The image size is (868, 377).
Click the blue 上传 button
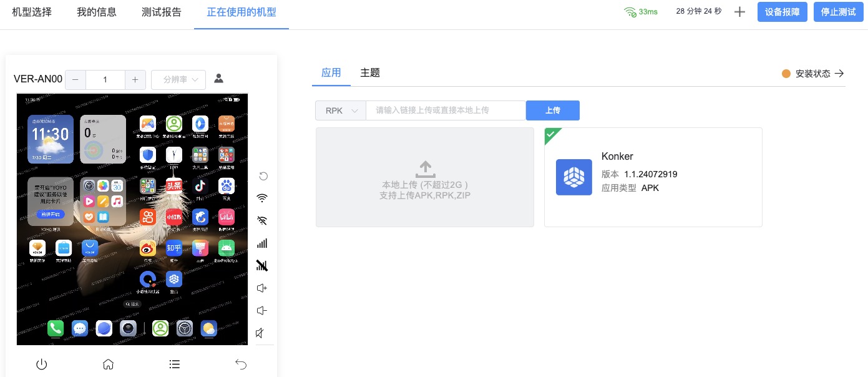(553, 110)
